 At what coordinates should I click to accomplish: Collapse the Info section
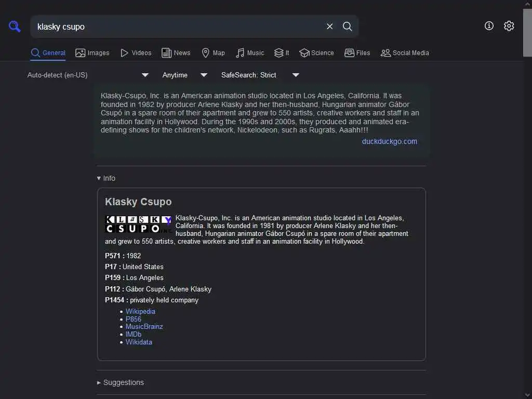coord(106,178)
